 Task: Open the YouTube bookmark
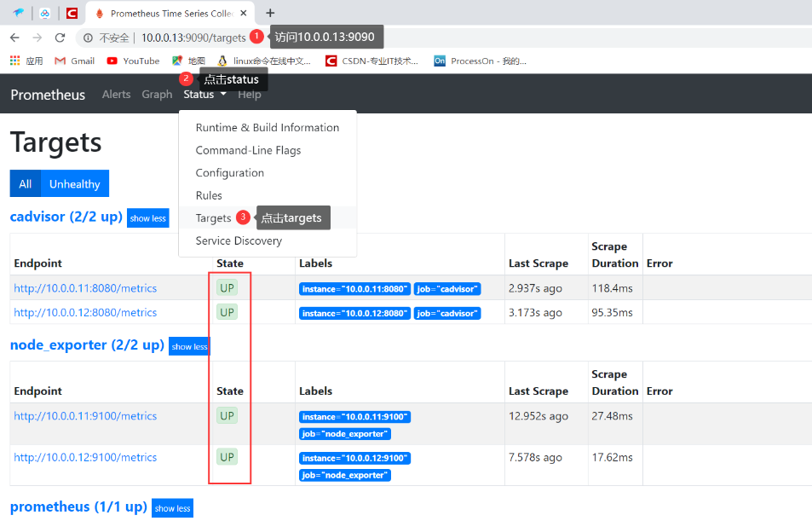click(133, 61)
